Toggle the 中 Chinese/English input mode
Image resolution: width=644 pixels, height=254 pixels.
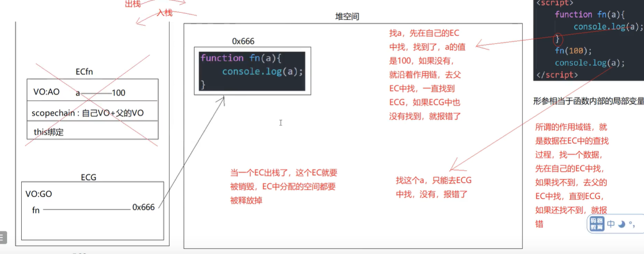coord(611,224)
